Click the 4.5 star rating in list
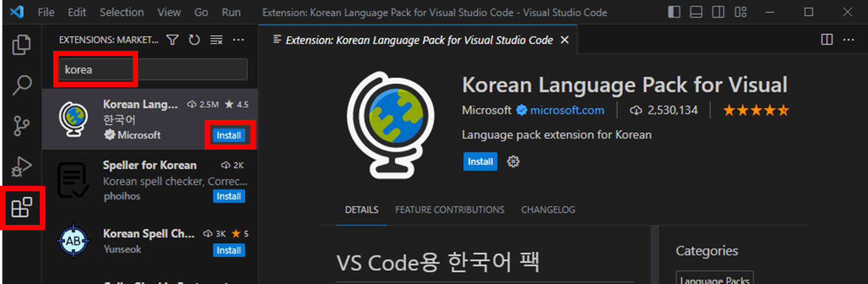This screenshot has height=284, width=868. click(237, 105)
